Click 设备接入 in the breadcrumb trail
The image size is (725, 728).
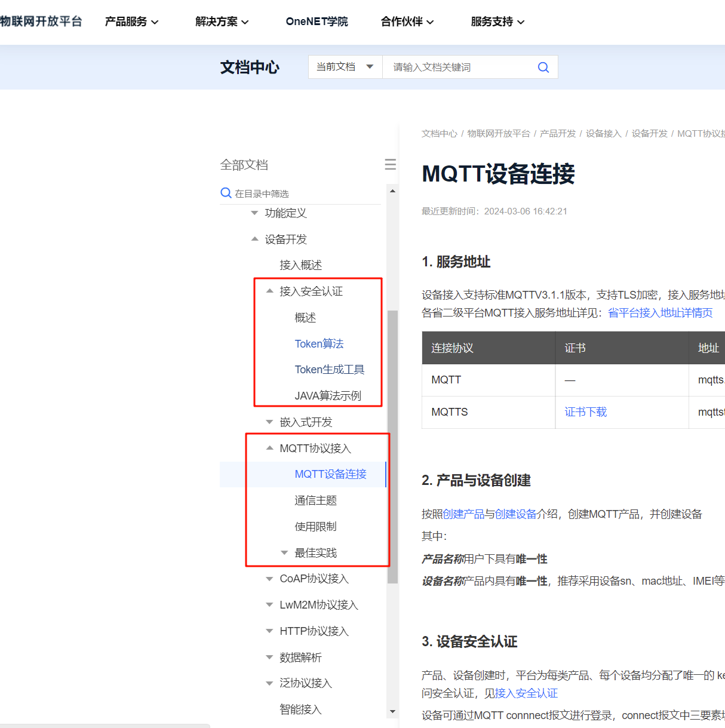coord(603,133)
